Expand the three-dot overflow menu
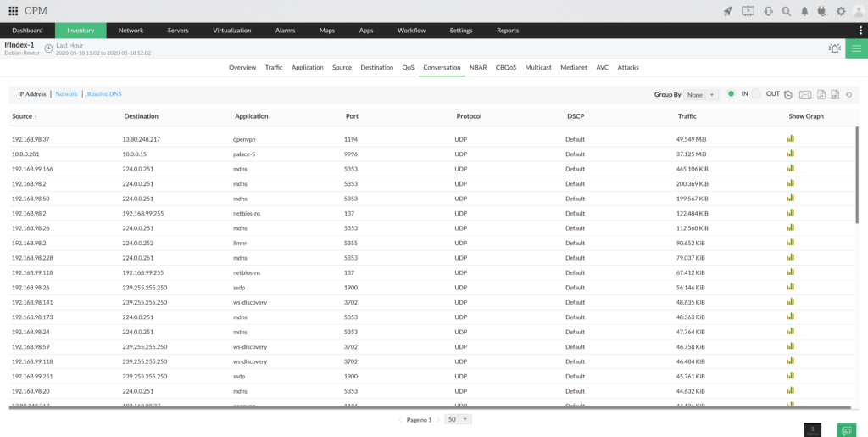 click(860, 31)
